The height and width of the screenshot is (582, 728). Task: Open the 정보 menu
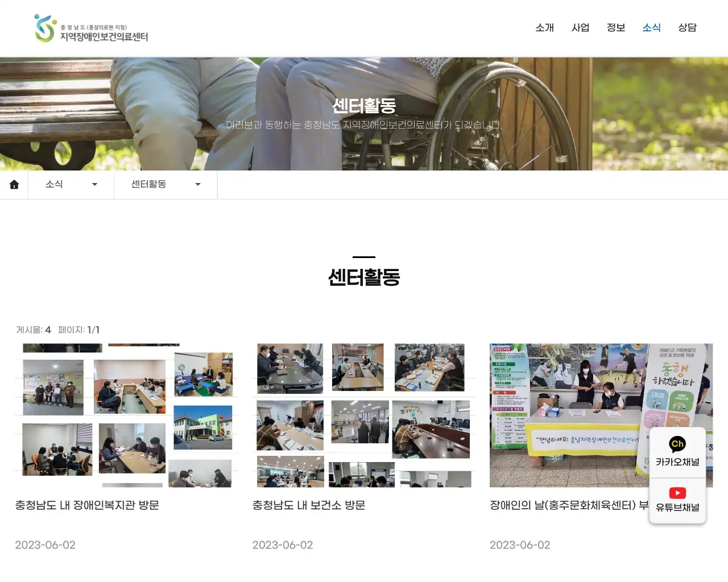616,27
